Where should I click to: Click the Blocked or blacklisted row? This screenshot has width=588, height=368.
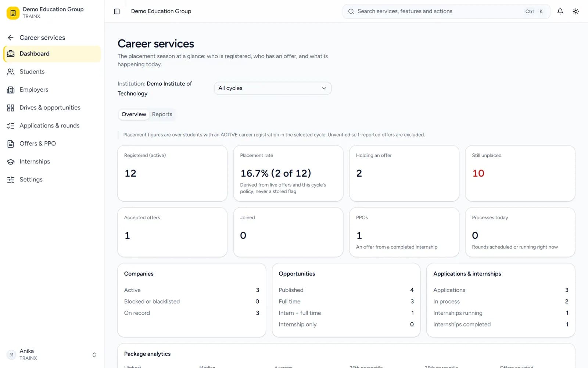point(191,301)
